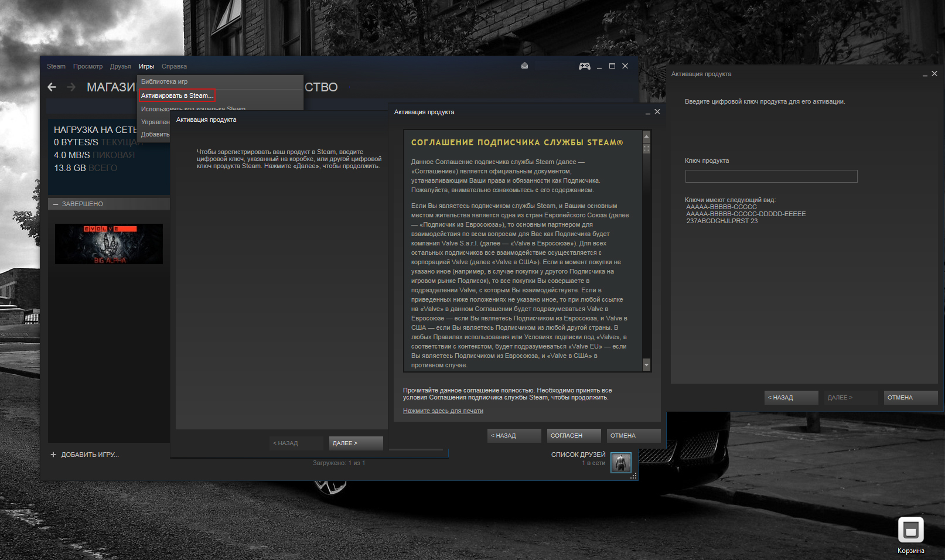Click ОТМЕНА in agreement dialog

pyautogui.click(x=633, y=435)
